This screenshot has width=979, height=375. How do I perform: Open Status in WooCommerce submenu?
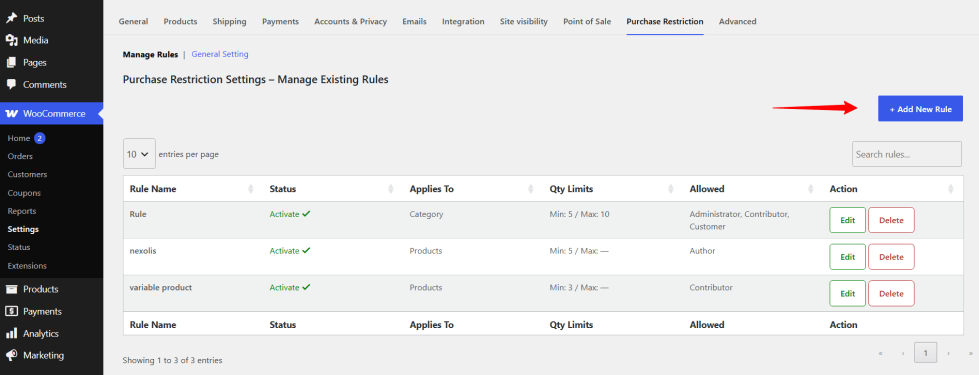[x=19, y=247]
